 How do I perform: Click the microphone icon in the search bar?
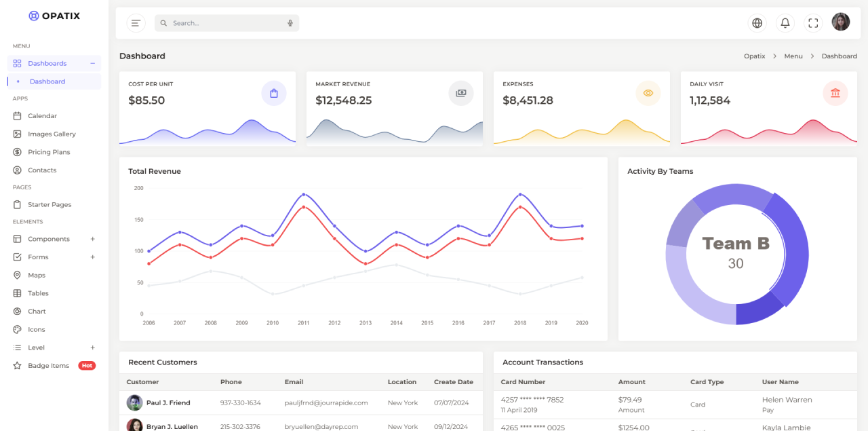(x=290, y=22)
